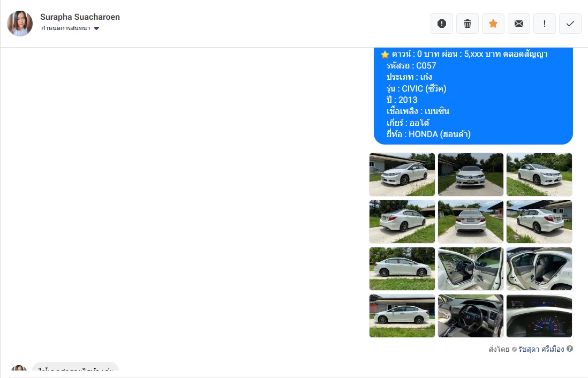Select the message line ยี่ห้อ : HONDA (ฮอนด้า)
The height and width of the screenshot is (378, 588).
(428, 134)
